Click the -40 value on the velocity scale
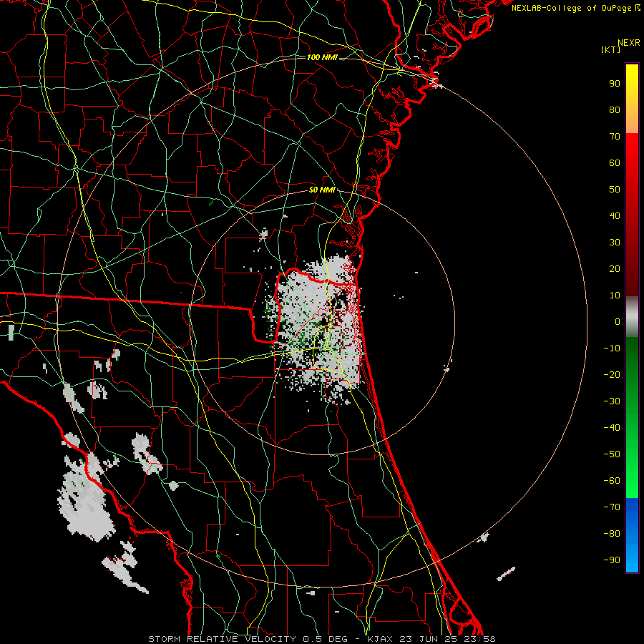This screenshot has height=644, width=644. (612, 428)
